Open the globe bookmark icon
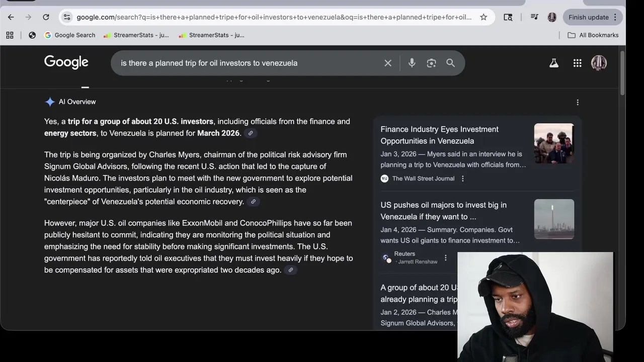The image size is (644, 362). tap(32, 35)
